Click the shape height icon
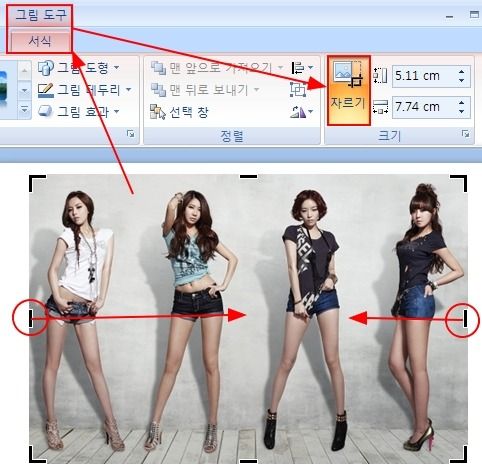The image size is (482, 475). [x=381, y=76]
